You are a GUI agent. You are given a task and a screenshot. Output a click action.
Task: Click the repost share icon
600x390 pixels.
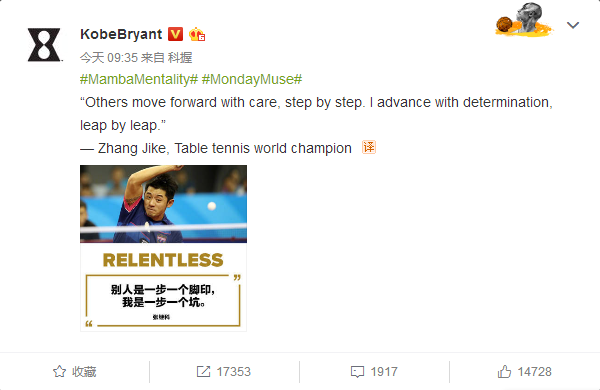pos(203,371)
